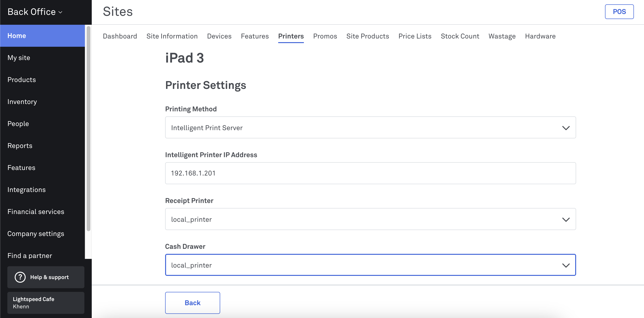This screenshot has width=644, height=318.
Task: Click the Back button
Action: 192,303
